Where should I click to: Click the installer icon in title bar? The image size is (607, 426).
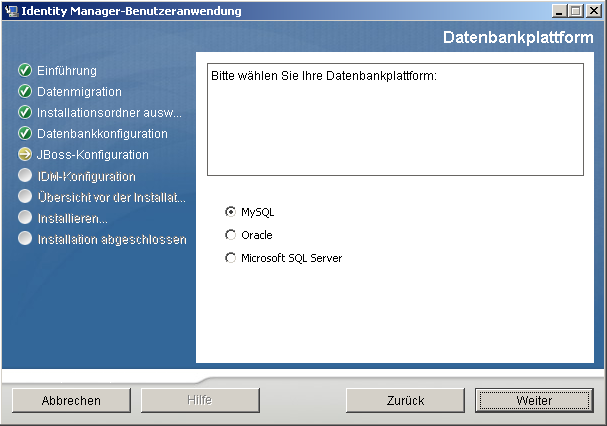point(12,11)
